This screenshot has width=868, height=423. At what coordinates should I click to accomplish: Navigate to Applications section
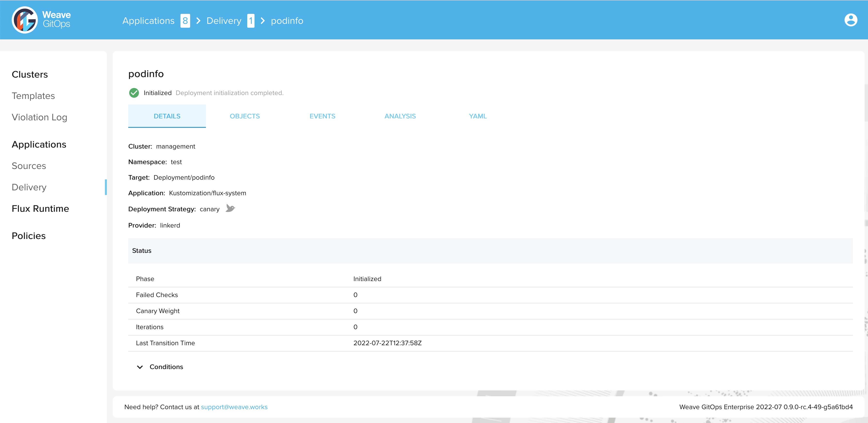click(x=39, y=144)
